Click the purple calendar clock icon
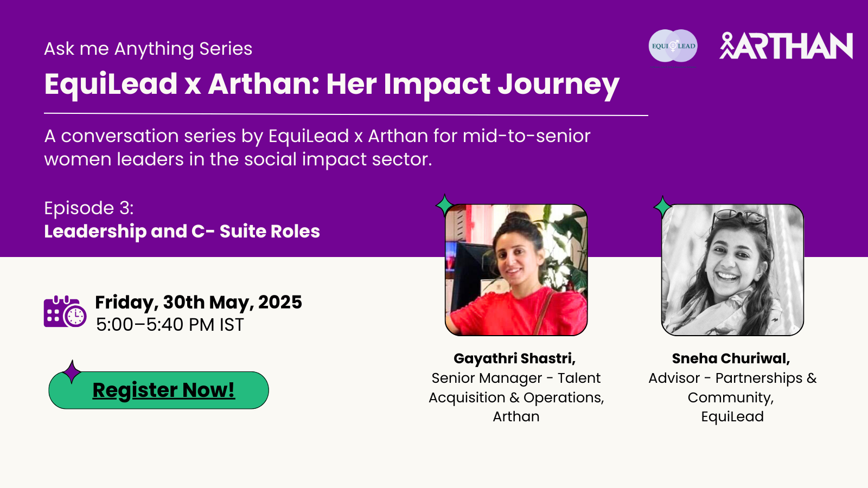The height and width of the screenshot is (488, 868). tap(65, 312)
